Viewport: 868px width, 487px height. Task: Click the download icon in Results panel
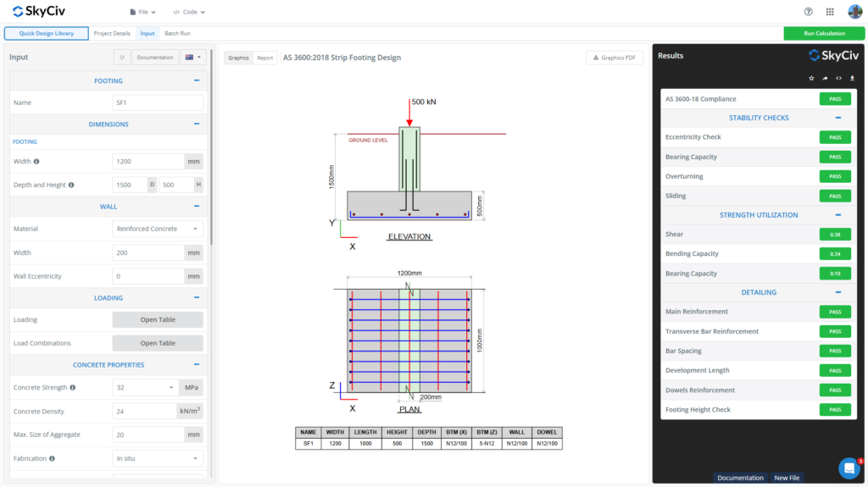(852, 78)
